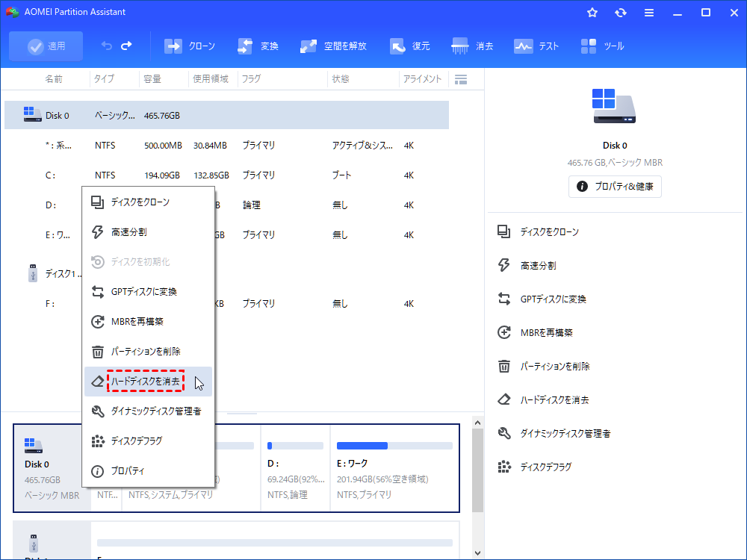This screenshot has height=560, width=747.
Task: Select the C: partition row in list
Action: (224, 175)
